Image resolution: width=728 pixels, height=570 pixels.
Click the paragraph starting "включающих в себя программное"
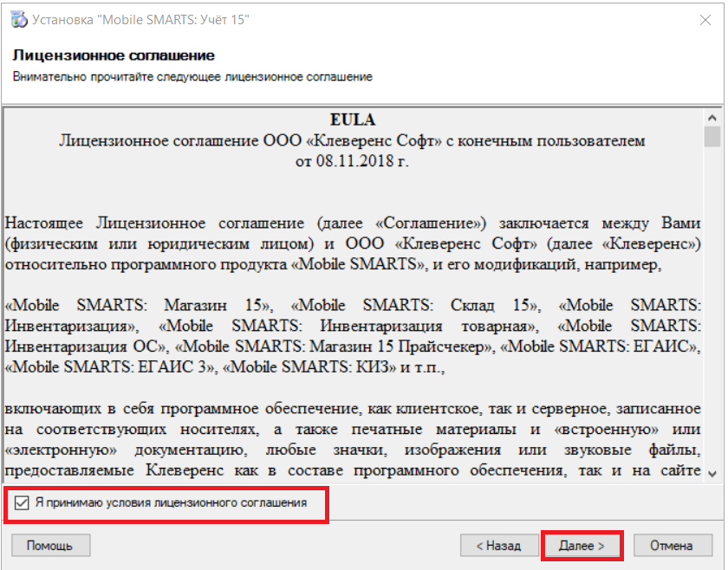353,439
